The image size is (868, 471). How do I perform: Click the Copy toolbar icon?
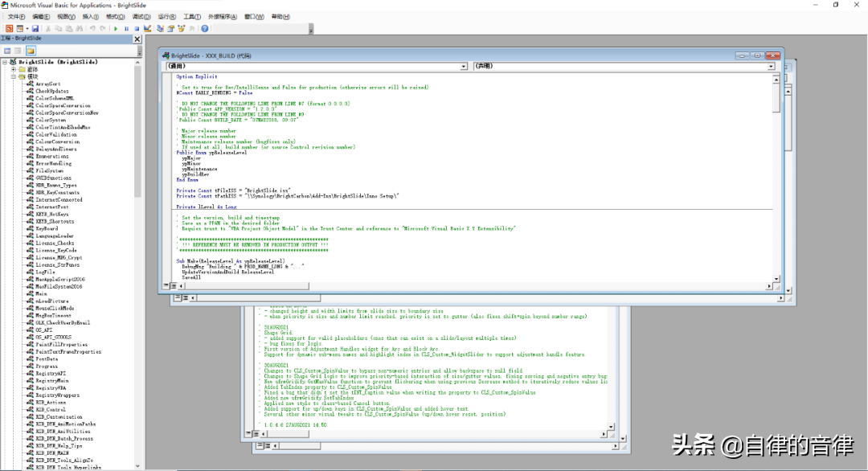click(58, 29)
